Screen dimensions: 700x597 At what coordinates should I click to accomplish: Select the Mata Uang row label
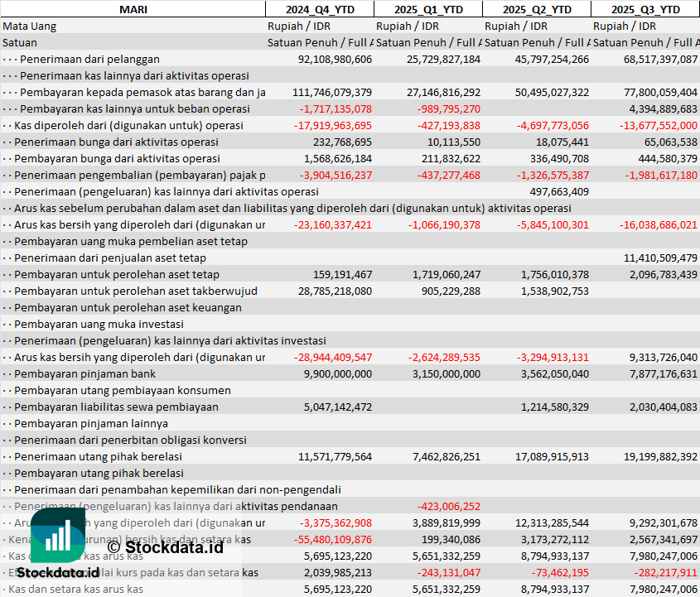pyautogui.click(x=30, y=26)
